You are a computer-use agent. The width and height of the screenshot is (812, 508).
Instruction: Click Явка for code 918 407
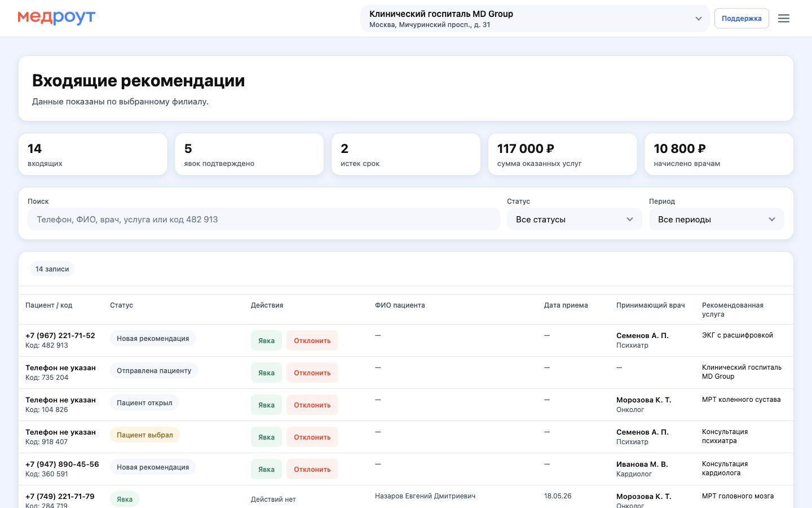click(266, 437)
